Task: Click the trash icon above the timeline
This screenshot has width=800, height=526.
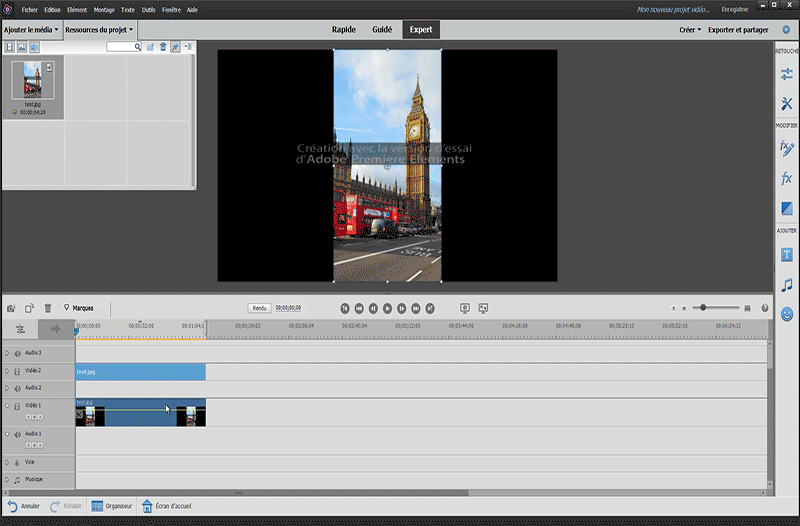Action: 47,308
